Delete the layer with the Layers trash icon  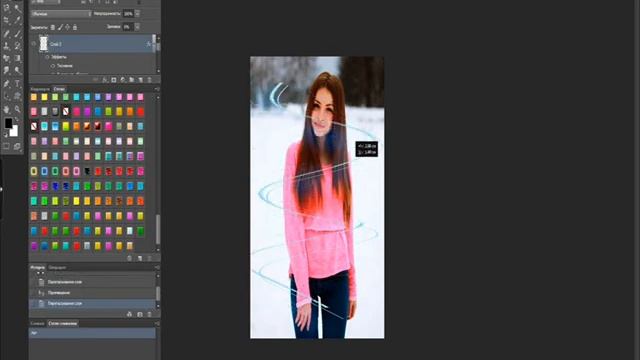click(149, 80)
